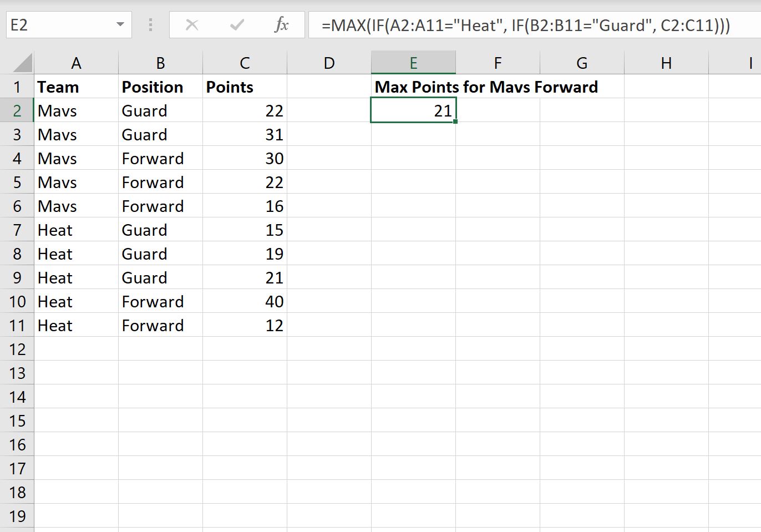Click the formula bar resize dots handle
The width and height of the screenshot is (761, 532).
click(150, 25)
